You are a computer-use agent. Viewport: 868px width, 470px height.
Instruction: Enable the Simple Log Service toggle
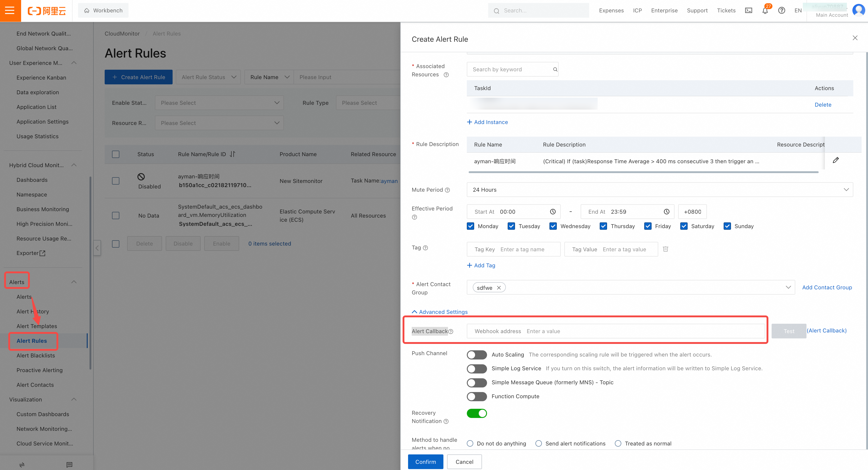click(x=476, y=369)
